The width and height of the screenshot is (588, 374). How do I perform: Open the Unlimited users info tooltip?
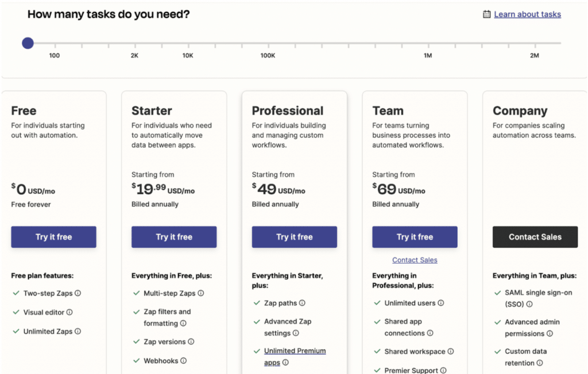(440, 303)
